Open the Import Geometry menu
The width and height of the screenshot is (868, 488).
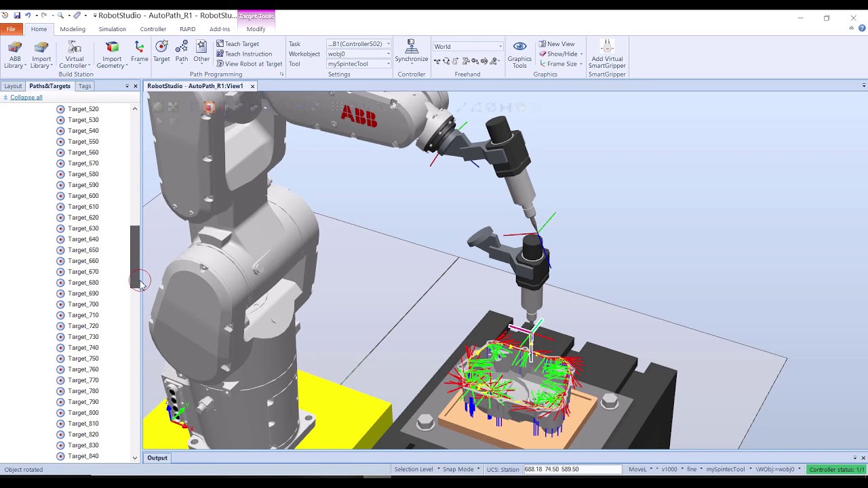pos(112,55)
